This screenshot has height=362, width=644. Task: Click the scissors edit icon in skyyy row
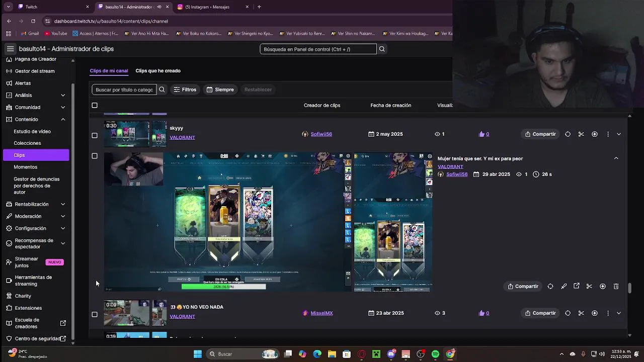pyautogui.click(x=581, y=134)
